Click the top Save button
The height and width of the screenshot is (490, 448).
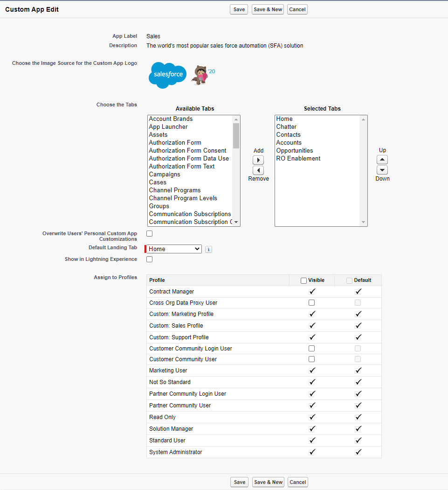coord(239,9)
